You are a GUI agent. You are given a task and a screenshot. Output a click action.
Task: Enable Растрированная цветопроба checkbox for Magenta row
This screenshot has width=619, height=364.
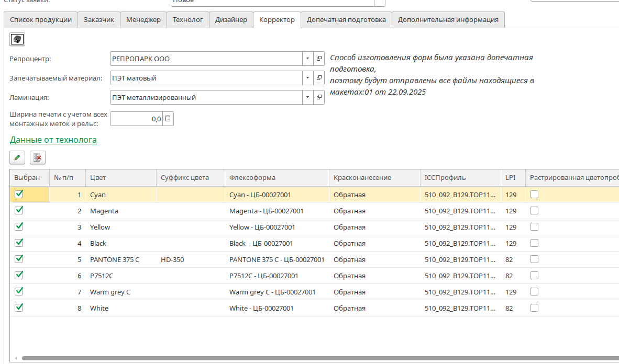534,211
